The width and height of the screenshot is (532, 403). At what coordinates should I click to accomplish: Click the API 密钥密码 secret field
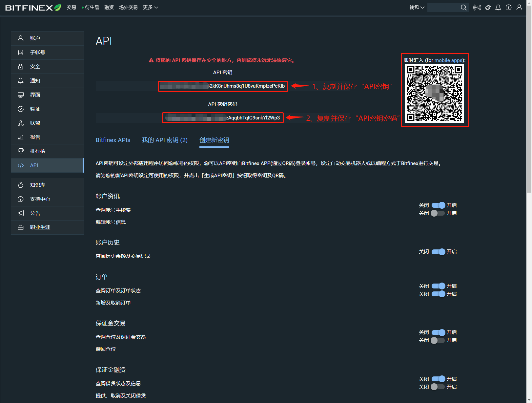pos(223,118)
